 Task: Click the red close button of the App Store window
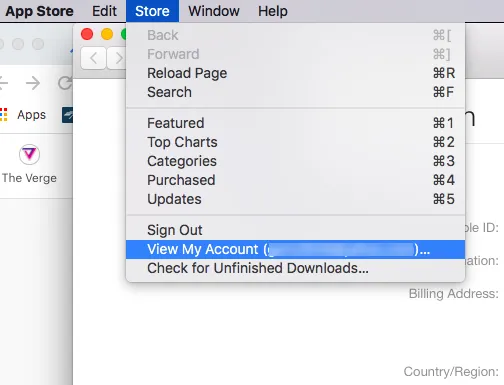coord(87,34)
